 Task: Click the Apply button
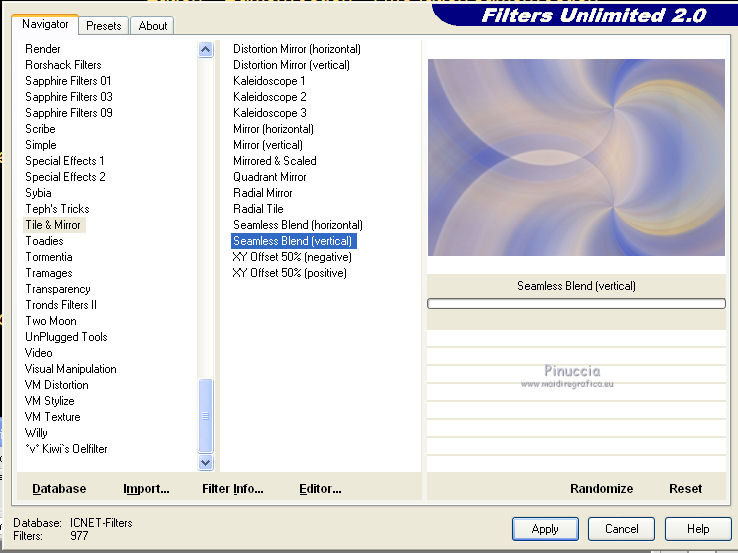point(545,529)
